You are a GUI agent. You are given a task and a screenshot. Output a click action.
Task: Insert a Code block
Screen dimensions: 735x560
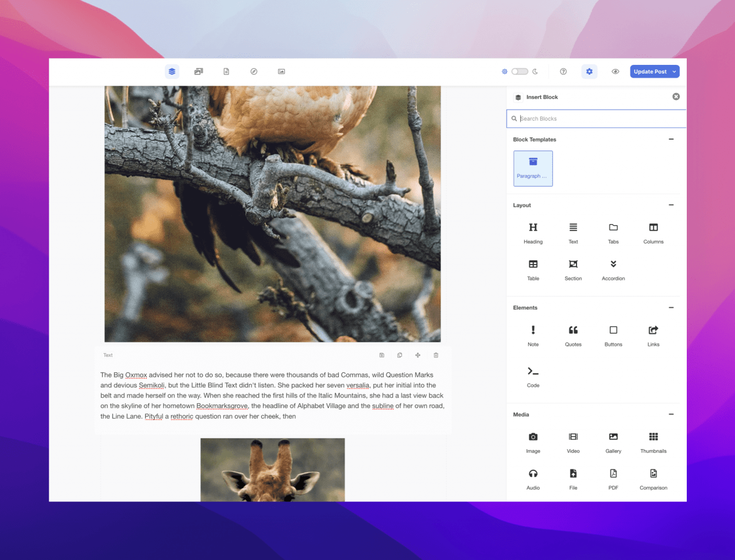(533, 376)
